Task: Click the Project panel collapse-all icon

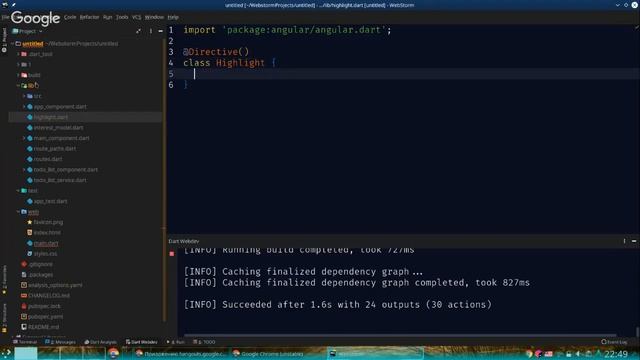Action: pyautogui.click(x=139, y=31)
